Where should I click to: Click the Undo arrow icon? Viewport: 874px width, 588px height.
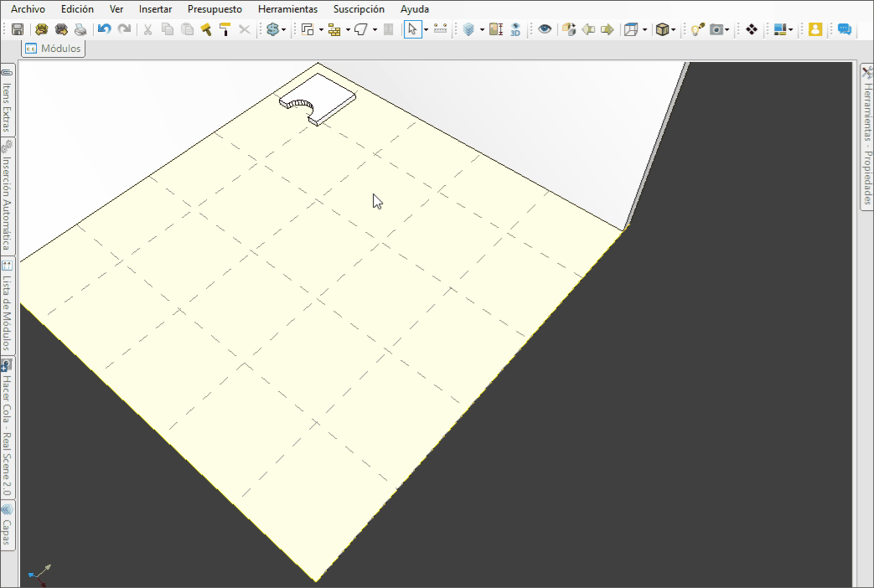pyautogui.click(x=104, y=29)
